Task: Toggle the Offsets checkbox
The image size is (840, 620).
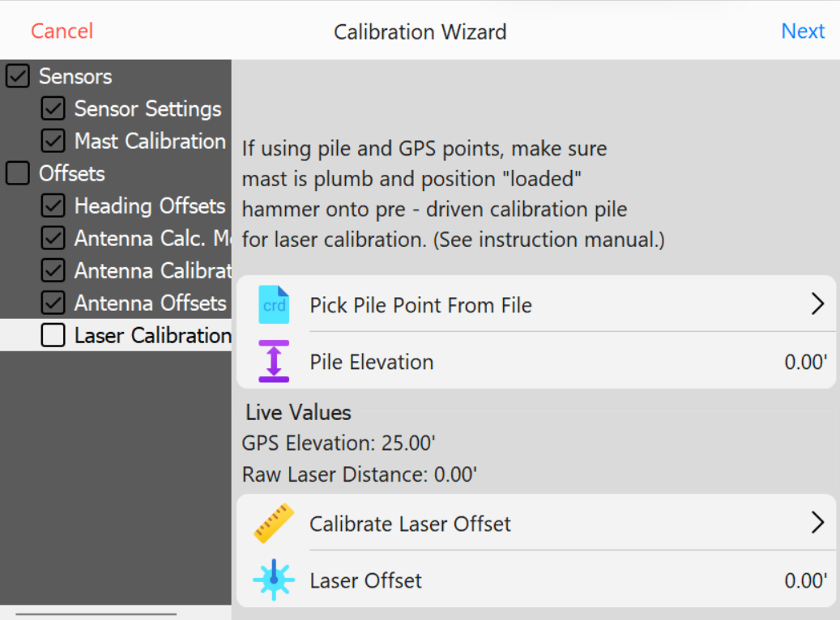Action: (x=18, y=173)
